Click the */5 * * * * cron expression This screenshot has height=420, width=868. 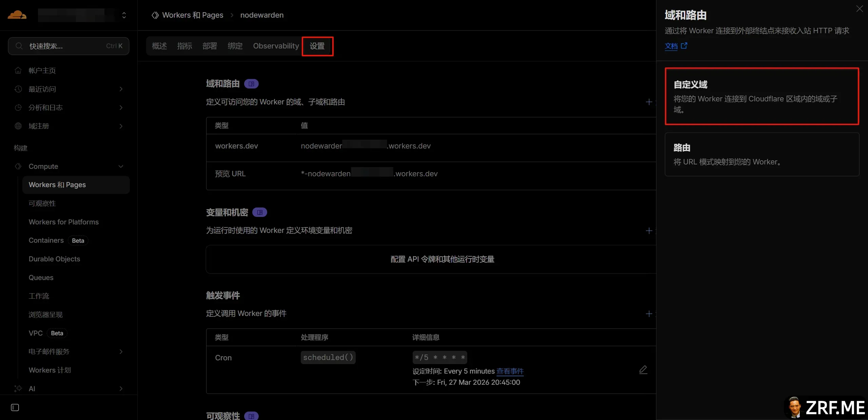[x=440, y=358]
